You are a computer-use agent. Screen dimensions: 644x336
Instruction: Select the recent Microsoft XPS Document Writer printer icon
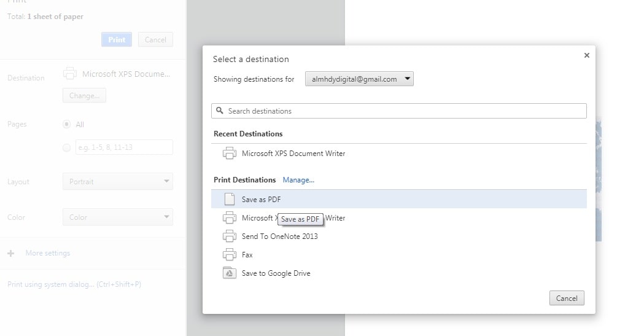(229, 153)
